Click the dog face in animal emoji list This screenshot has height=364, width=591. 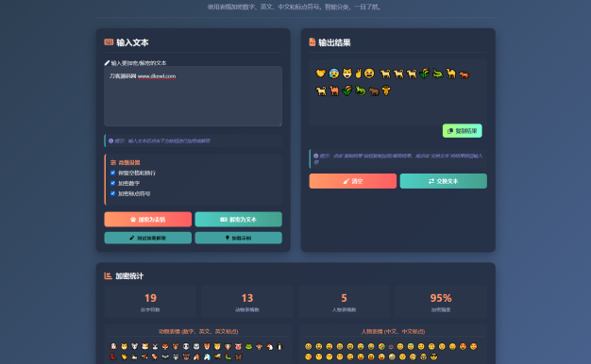(113, 347)
